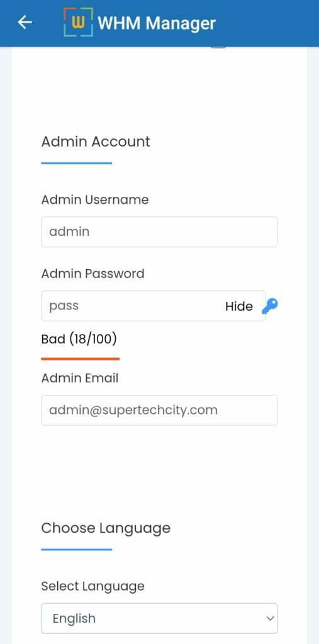Select the English option in the language box

(74, 619)
